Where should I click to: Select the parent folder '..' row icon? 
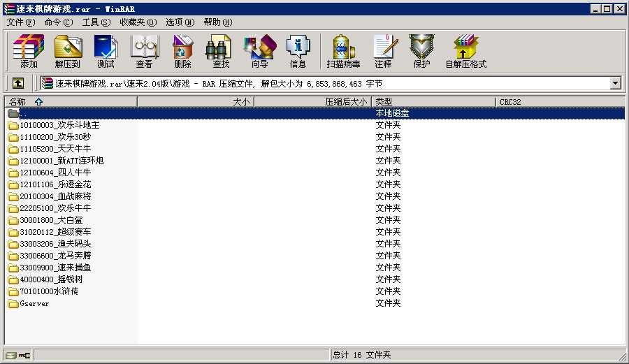[x=13, y=113]
